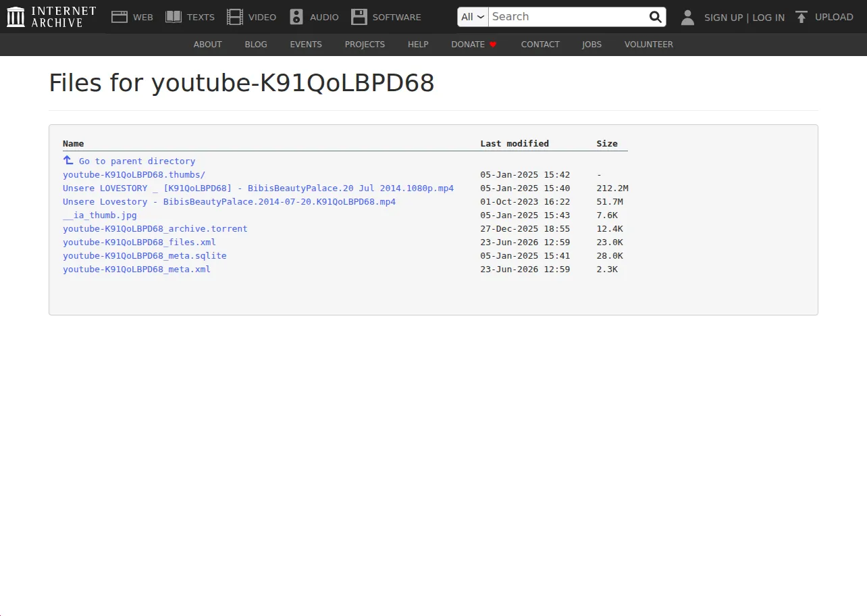Click the 23.0K size value

click(610, 242)
